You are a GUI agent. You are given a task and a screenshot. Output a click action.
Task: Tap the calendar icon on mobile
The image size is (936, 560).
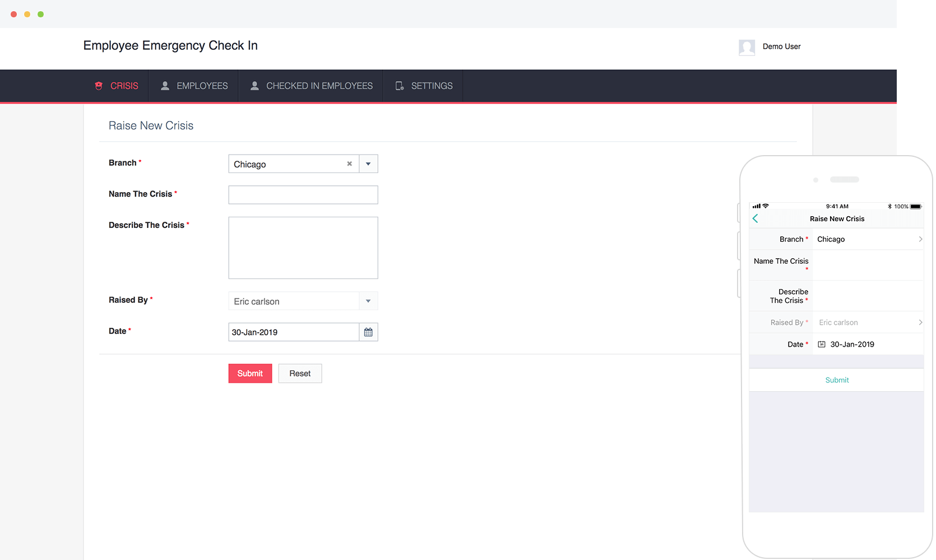(x=822, y=344)
